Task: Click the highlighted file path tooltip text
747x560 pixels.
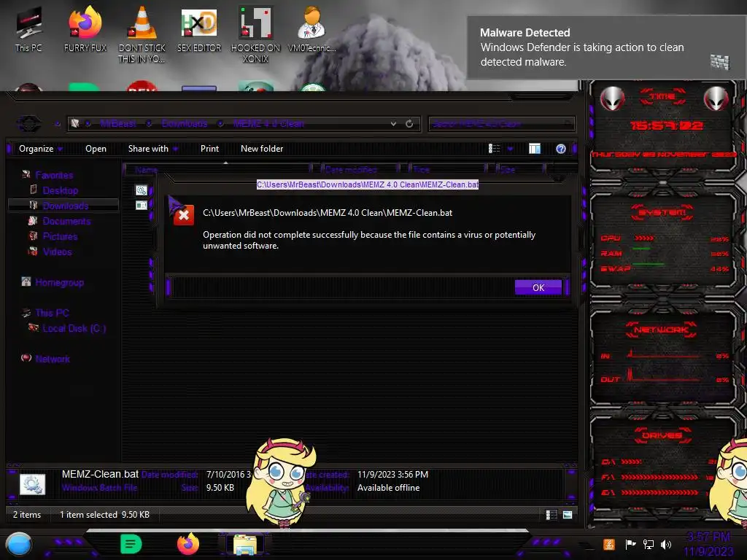Action: click(368, 184)
